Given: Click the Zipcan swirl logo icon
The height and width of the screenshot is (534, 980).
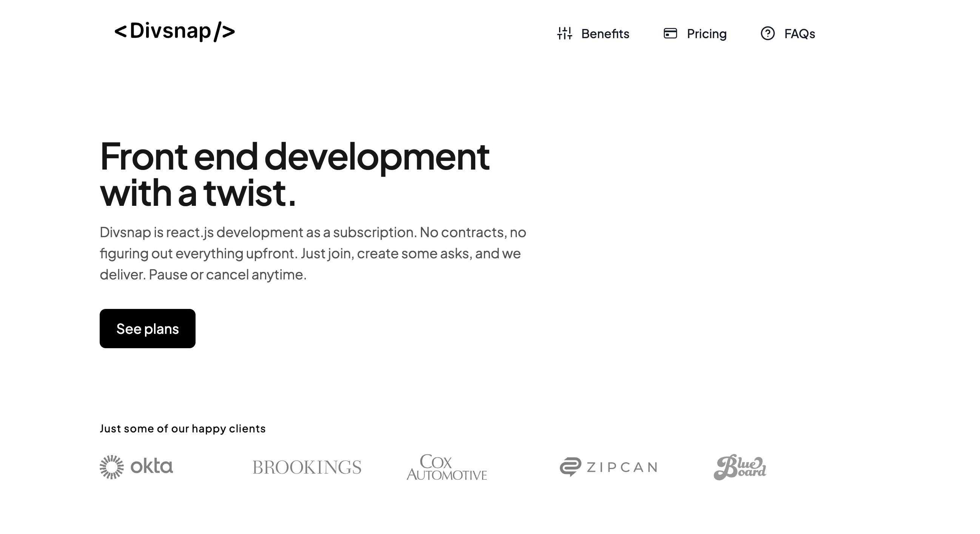Looking at the screenshot, I should point(570,467).
